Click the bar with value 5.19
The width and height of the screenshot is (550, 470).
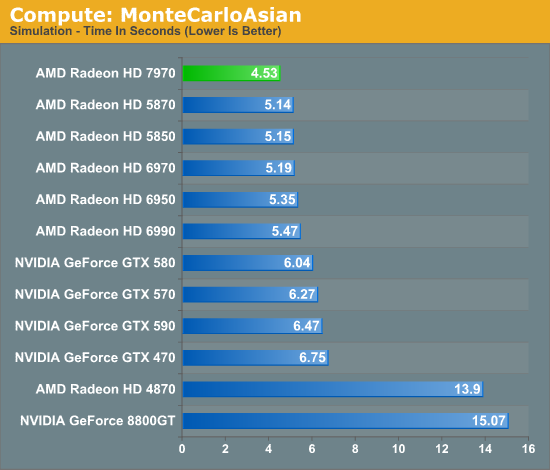point(239,168)
